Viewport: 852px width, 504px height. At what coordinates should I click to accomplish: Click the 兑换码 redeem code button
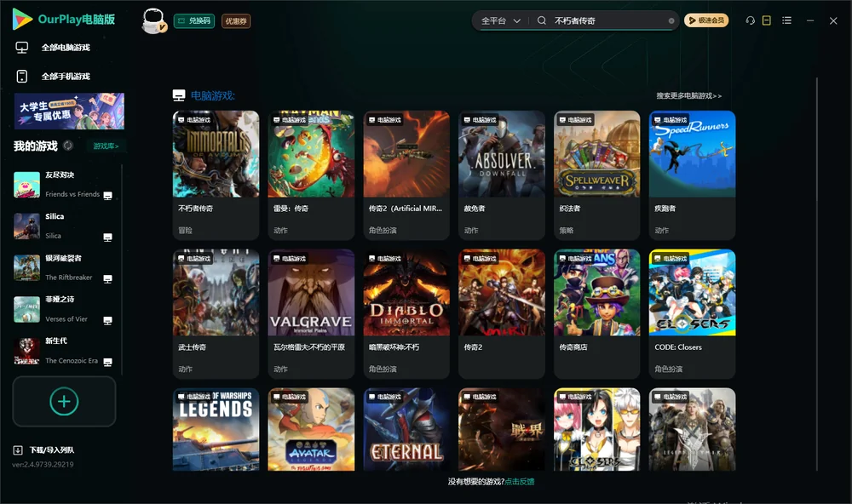(x=194, y=21)
